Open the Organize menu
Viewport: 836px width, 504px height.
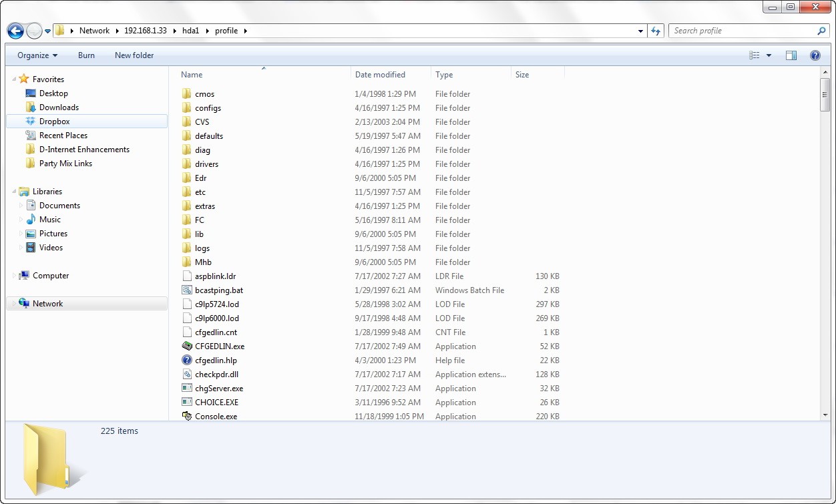37,55
